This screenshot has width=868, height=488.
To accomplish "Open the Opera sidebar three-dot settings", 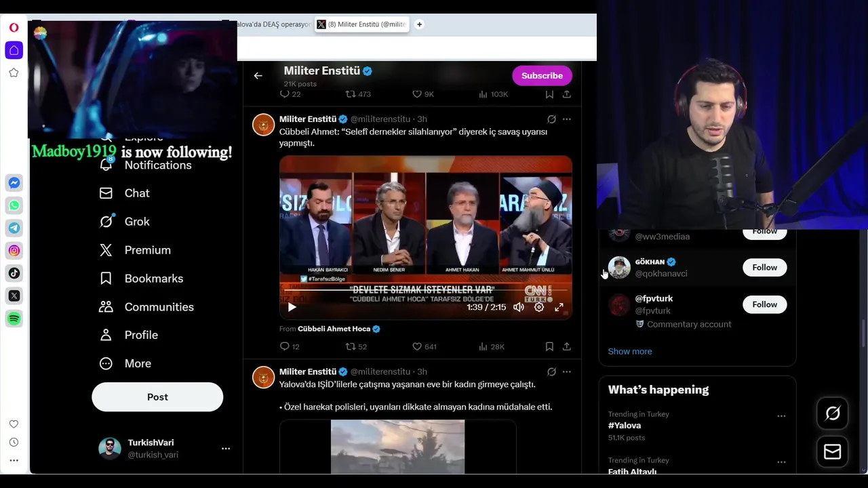I will pos(14,461).
